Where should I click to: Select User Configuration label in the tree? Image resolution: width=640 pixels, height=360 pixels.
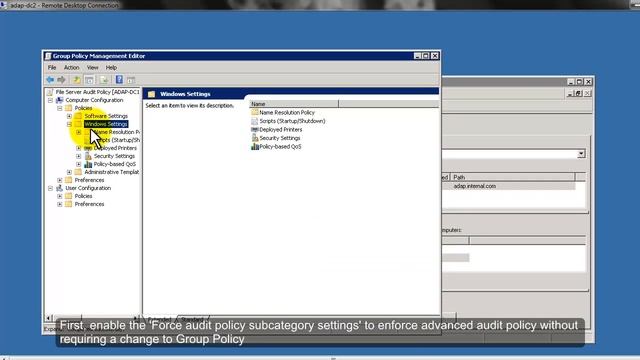(x=88, y=188)
